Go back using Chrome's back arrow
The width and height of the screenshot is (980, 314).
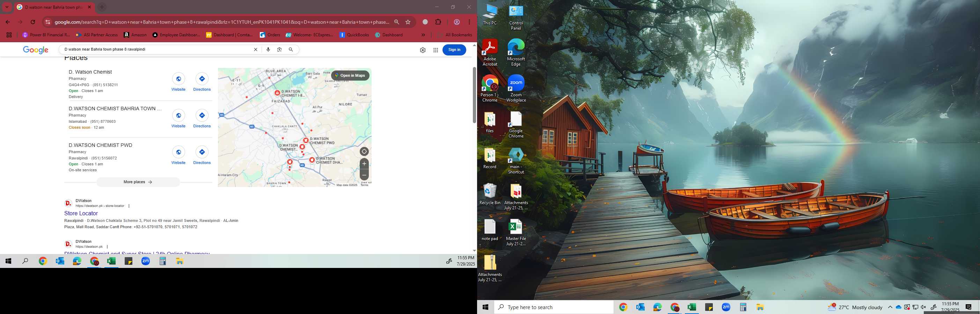pos(8,22)
